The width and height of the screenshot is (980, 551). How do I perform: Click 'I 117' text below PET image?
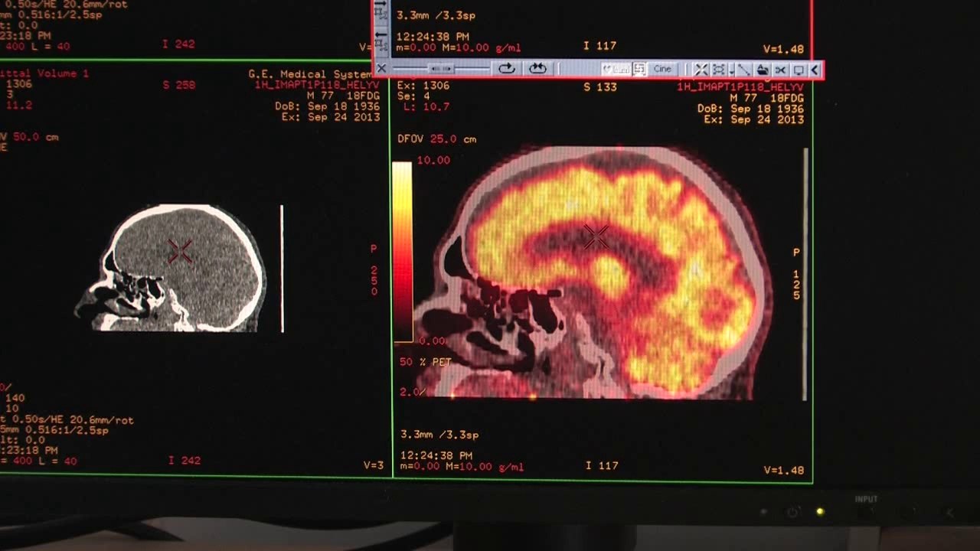(x=601, y=465)
